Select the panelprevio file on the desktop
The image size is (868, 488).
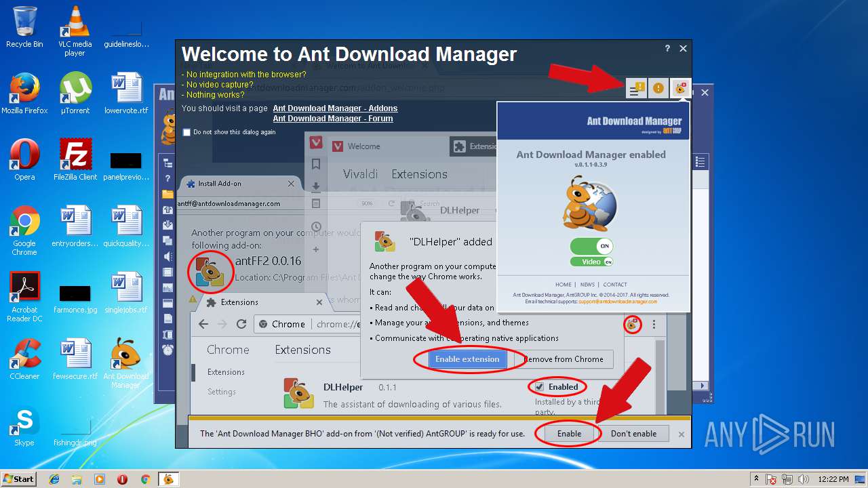(126, 166)
